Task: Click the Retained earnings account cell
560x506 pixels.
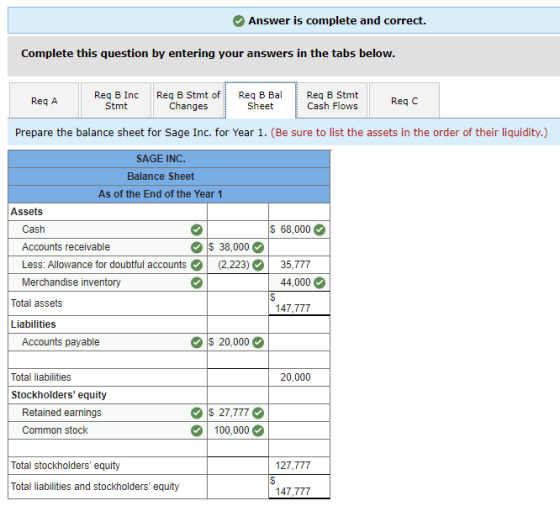Action: pyautogui.click(x=108, y=413)
